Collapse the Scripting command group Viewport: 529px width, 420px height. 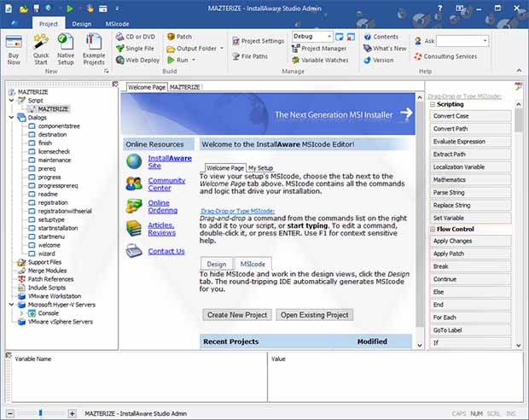click(x=433, y=105)
